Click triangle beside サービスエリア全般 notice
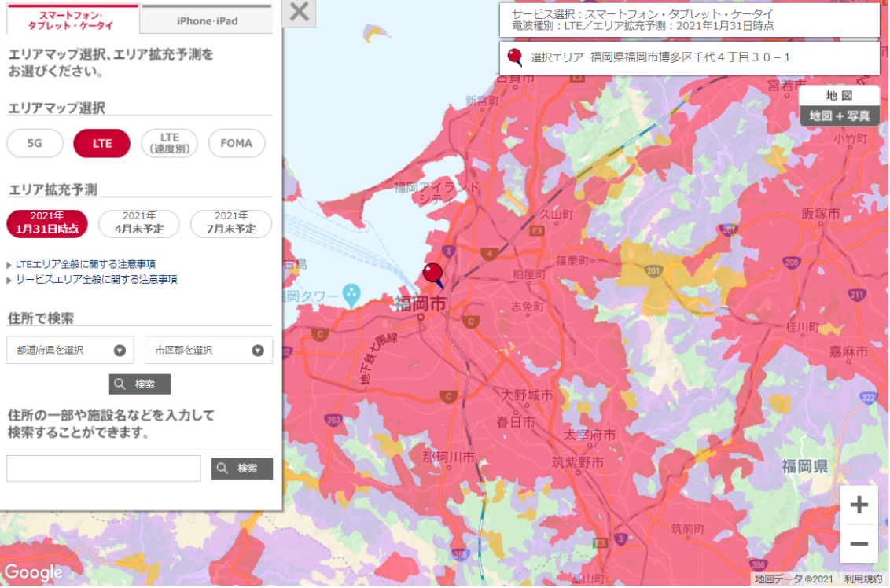The width and height of the screenshot is (890, 588). (x=9, y=281)
